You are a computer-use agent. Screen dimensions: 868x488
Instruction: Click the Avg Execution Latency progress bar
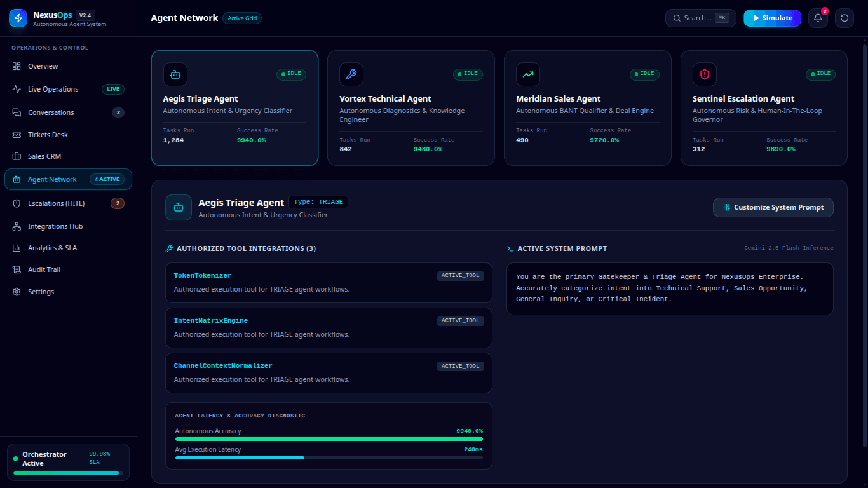329,457
